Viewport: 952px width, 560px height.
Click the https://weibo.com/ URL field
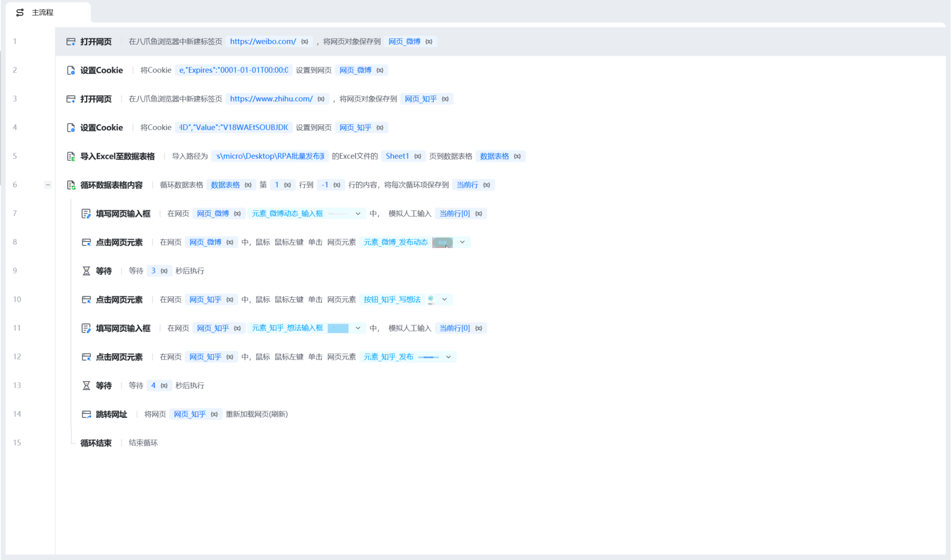tap(263, 42)
